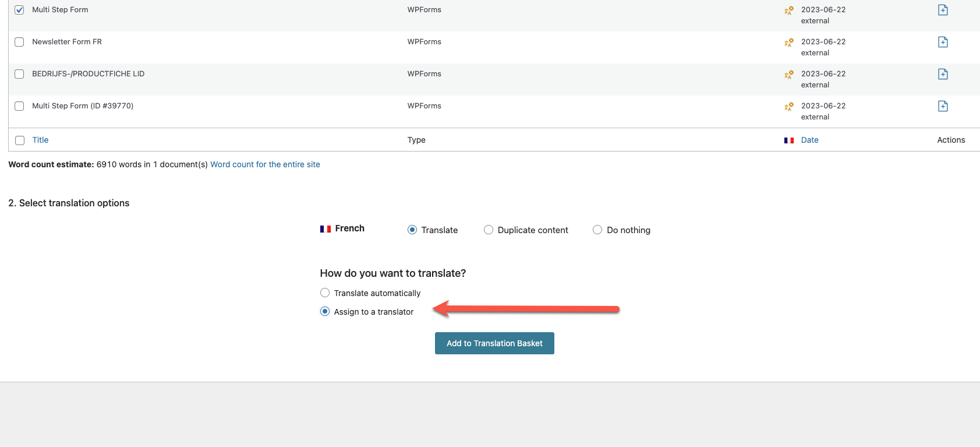980x447 pixels.
Task: Click translation status icon for Newsletter Form FR
Action: tap(788, 43)
